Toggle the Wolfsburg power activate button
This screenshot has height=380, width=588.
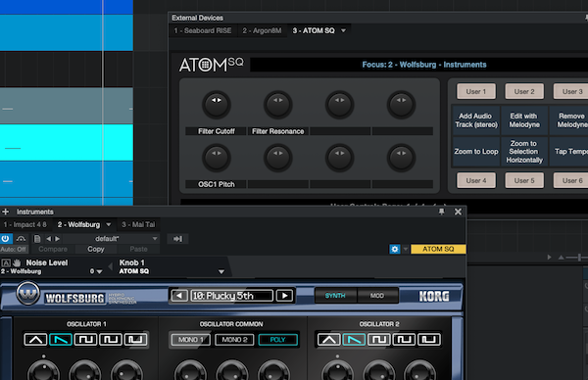pos(6,239)
